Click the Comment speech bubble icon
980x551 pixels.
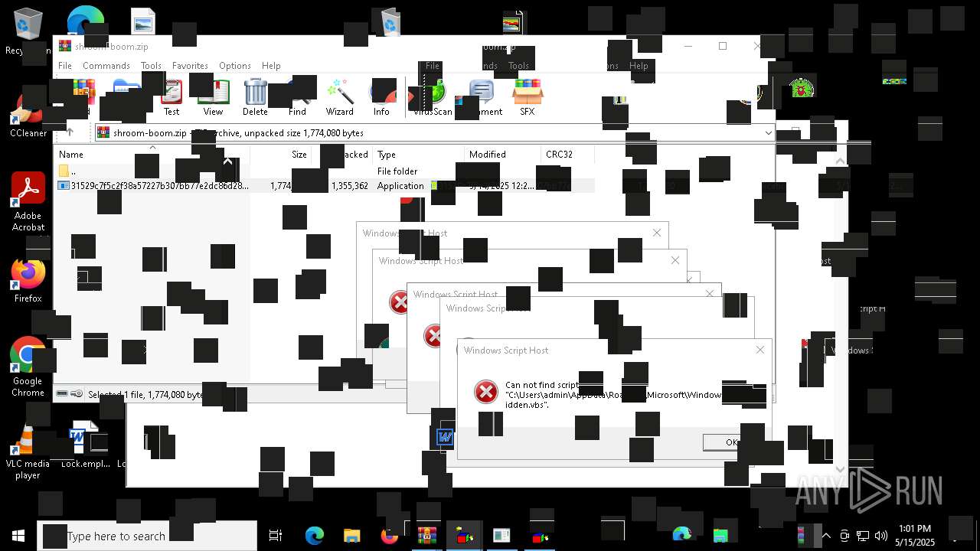[x=482, y=96]
